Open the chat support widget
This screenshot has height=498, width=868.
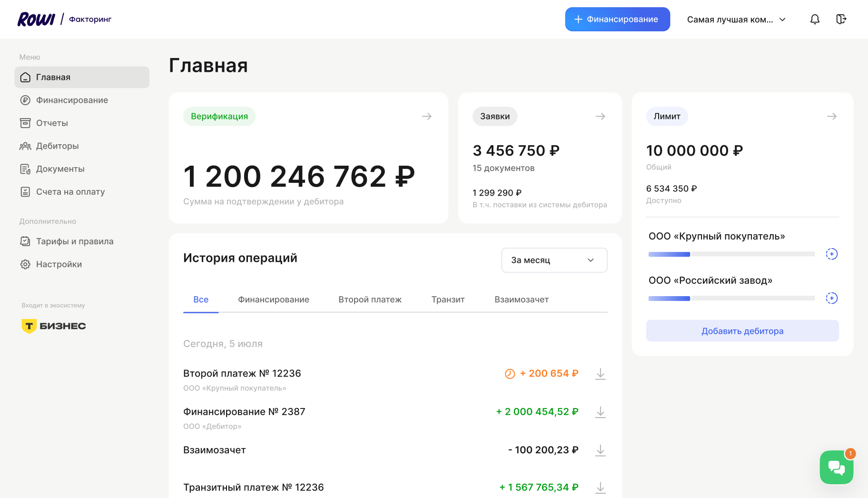click(x=836, y=467)
